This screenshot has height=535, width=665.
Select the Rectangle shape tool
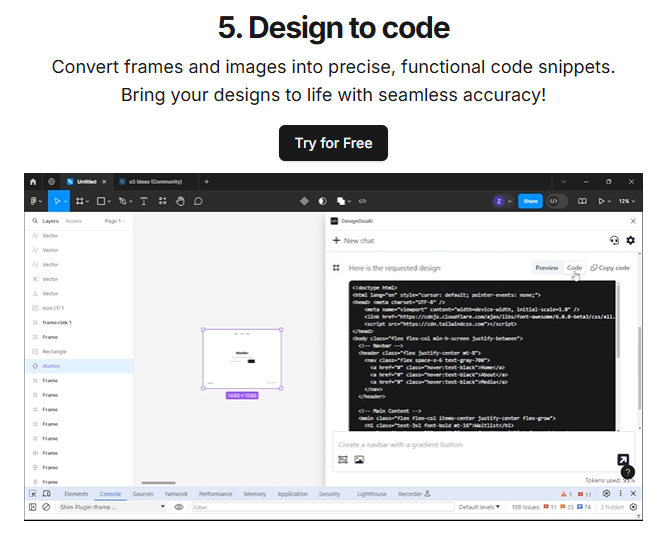click(101, 201)
